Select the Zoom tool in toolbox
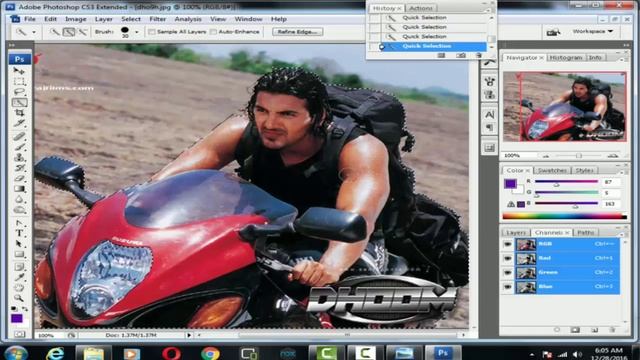This screenshot has width=640, height=360. point(19,298)
